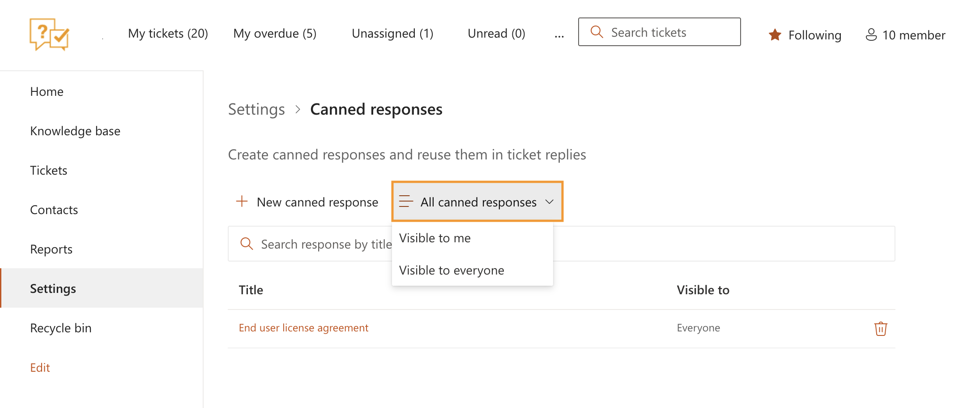Click the plus icon for new response
Screen dimensions: 980x408
[x=242, y=201]
